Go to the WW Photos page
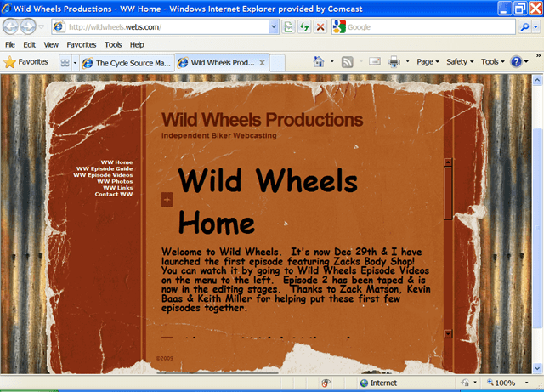This screenshot has height=392, width=544. (x=115, y=181)
